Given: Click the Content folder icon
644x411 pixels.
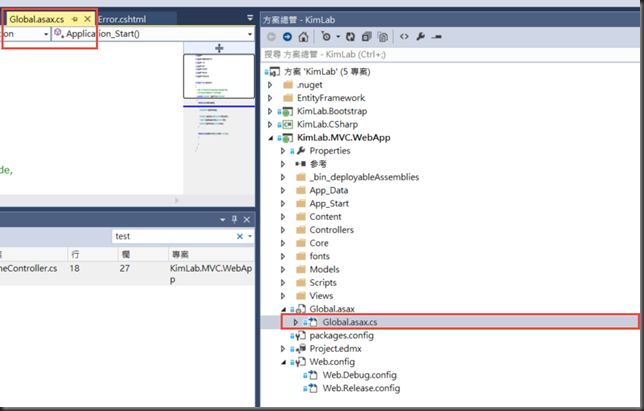Looking at the screenshot, I should pos(301,217).
